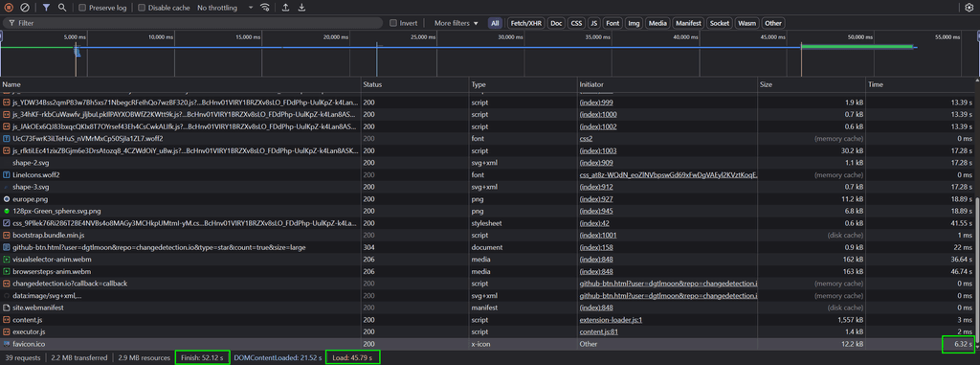Filter by Wasm requests

point(746,23)
